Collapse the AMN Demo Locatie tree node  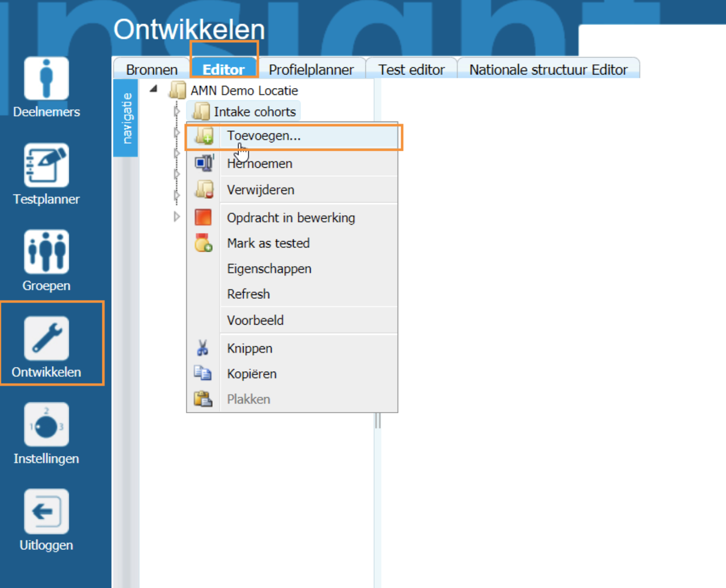[x=154, y=89]
